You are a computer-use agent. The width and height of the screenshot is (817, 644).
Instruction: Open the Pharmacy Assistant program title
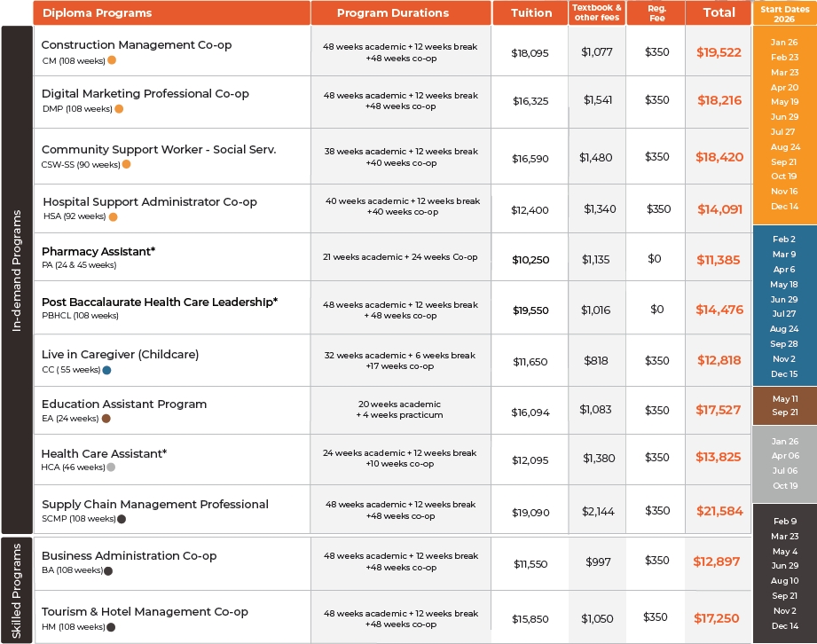coord(98,252)
